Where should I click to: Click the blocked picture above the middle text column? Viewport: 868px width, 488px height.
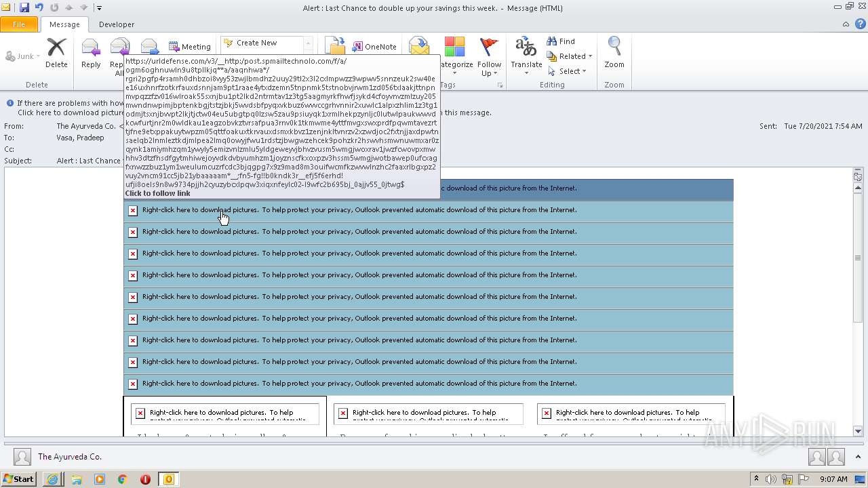pos(429,413)
